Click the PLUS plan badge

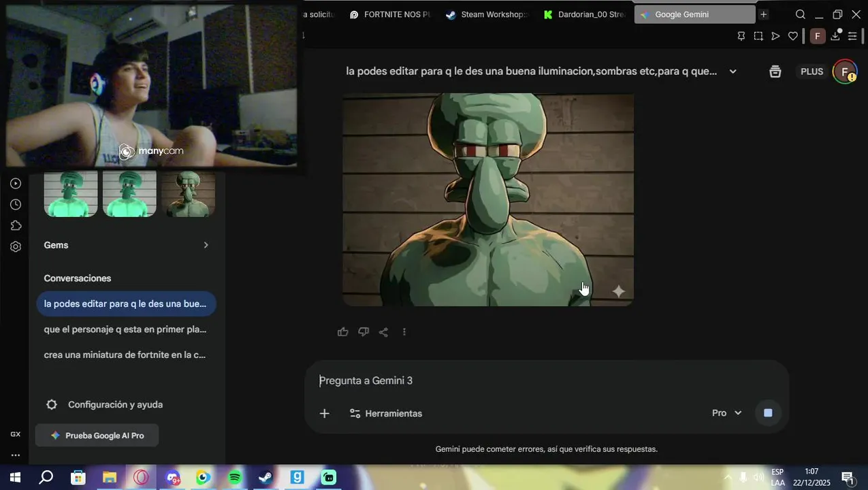[x=811, y=71]
